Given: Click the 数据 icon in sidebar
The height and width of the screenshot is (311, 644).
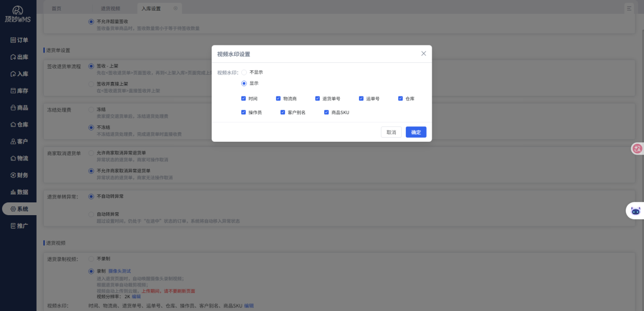Looking at the screenshot, I should [13, 192].
